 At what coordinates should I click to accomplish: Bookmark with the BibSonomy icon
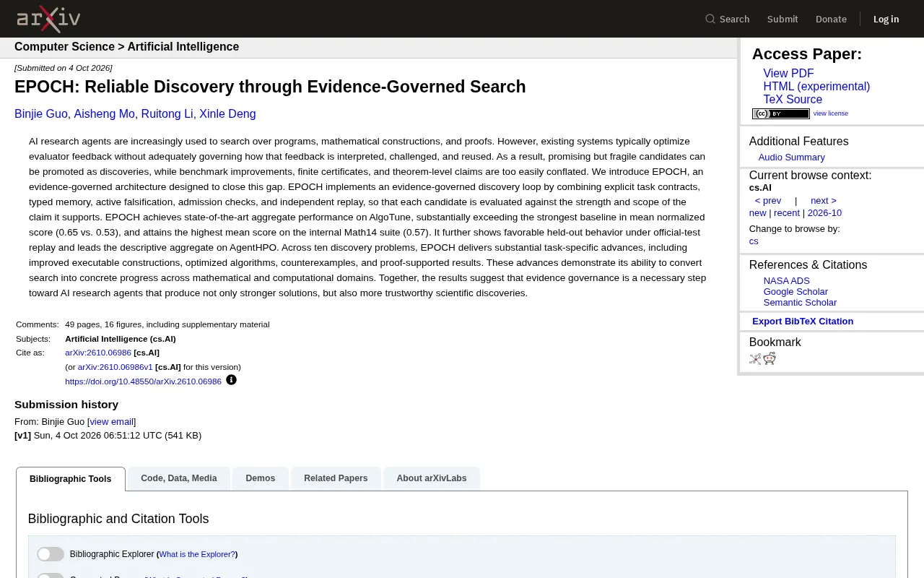point(755,358)
